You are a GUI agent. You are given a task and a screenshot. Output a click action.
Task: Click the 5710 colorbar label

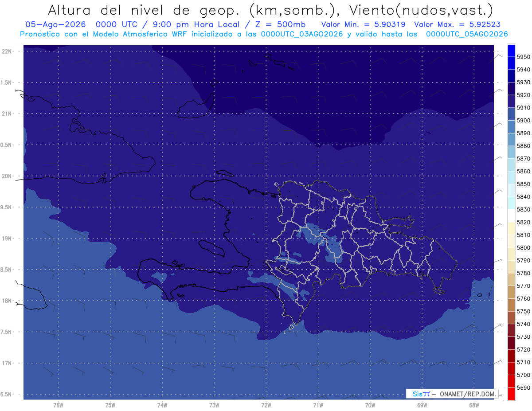524,362
